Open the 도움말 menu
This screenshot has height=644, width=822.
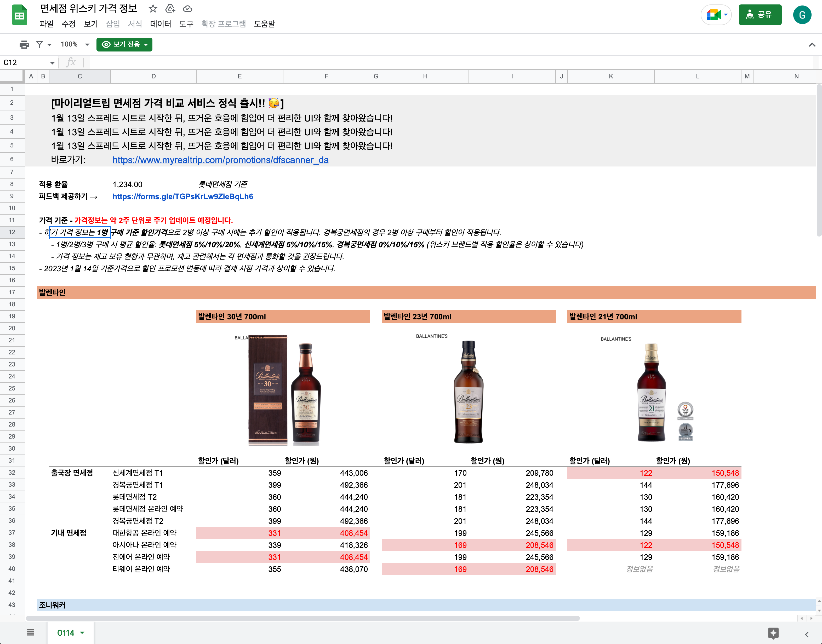[x=264, y=24]
